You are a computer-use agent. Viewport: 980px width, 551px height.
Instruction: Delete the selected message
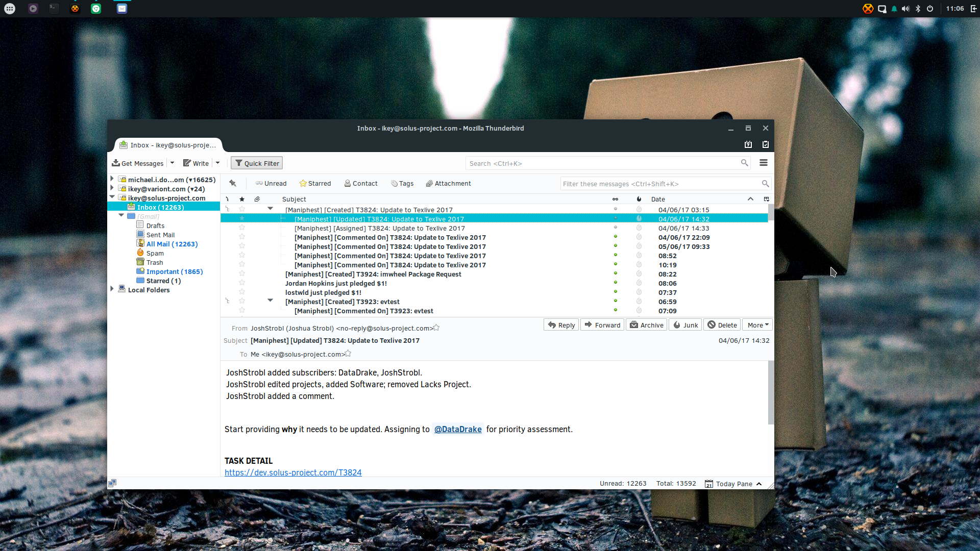(722, 325)
